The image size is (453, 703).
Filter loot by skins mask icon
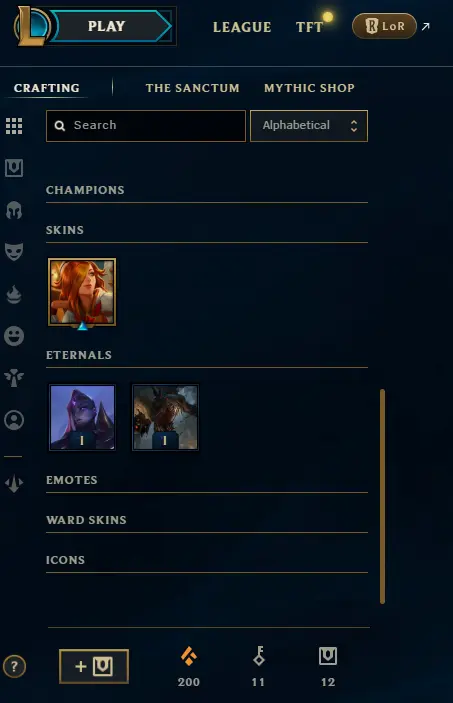point(14,252)
